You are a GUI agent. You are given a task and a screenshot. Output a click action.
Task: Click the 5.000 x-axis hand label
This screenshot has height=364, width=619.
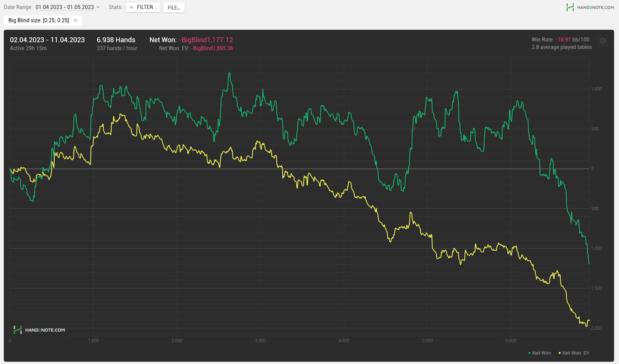click(x=427, y=341)
